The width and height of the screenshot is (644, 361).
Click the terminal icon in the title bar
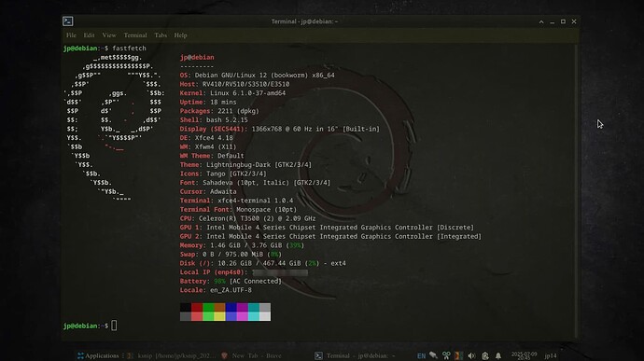(x=68, y=21)
